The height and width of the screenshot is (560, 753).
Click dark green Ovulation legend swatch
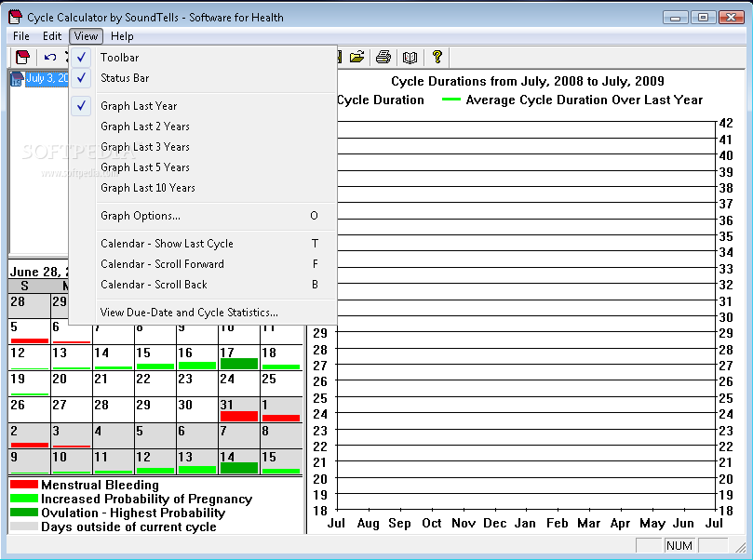pyautogui.click(x=24, y=513)
